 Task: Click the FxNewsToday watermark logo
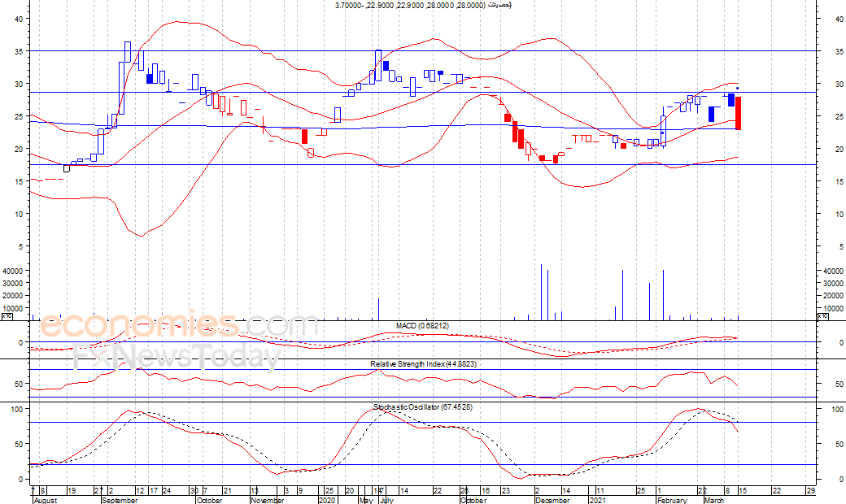tap(177, 356)
